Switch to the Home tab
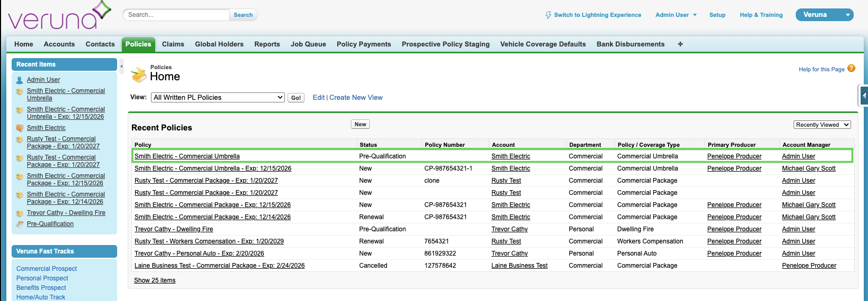The height and width of the screenshot is (301, 868). (x=24, y=44)
